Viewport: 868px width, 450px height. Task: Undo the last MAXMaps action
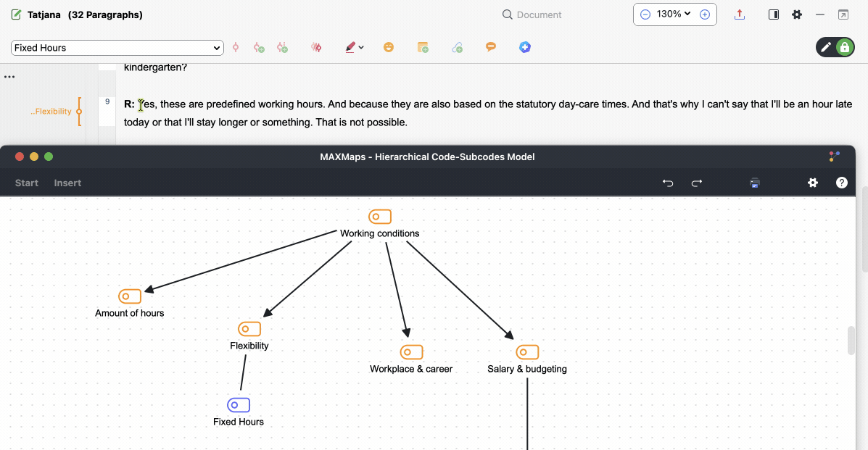click(668, 183)
